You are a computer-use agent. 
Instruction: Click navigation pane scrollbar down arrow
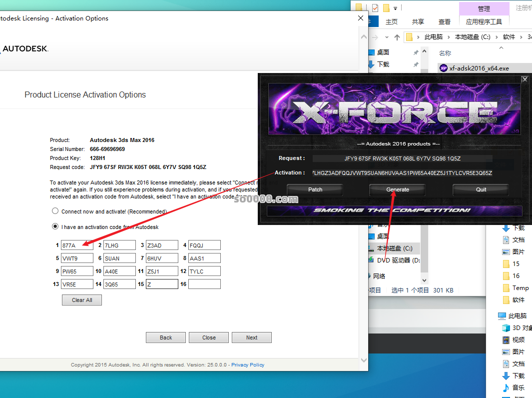(425, 280)
